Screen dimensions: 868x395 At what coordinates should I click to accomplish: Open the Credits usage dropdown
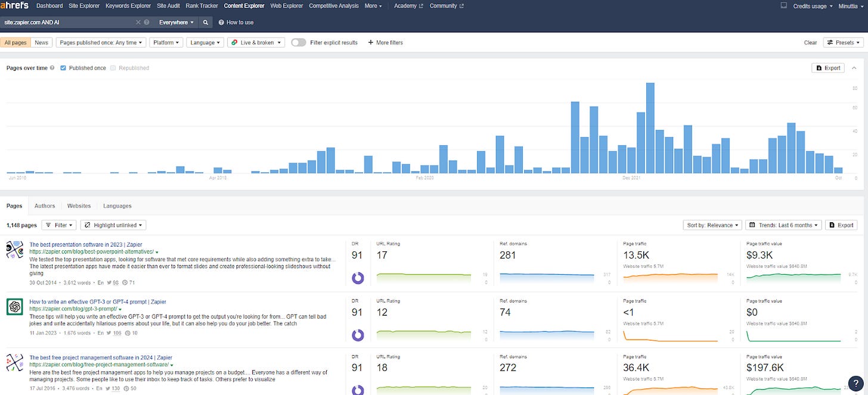click(813, 6)
